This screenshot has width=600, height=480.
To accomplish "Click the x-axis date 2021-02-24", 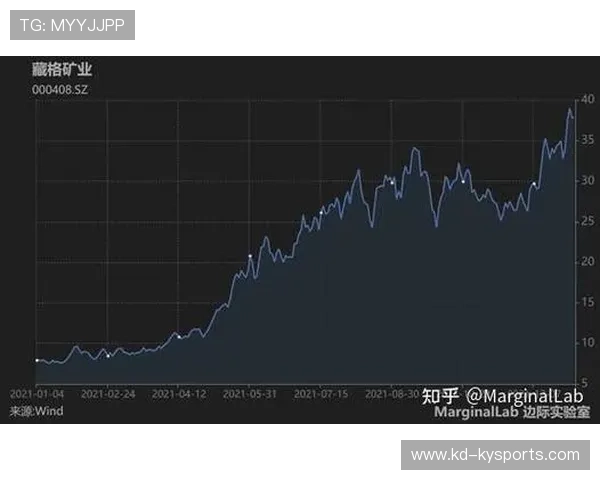I will tap(108, 394).
